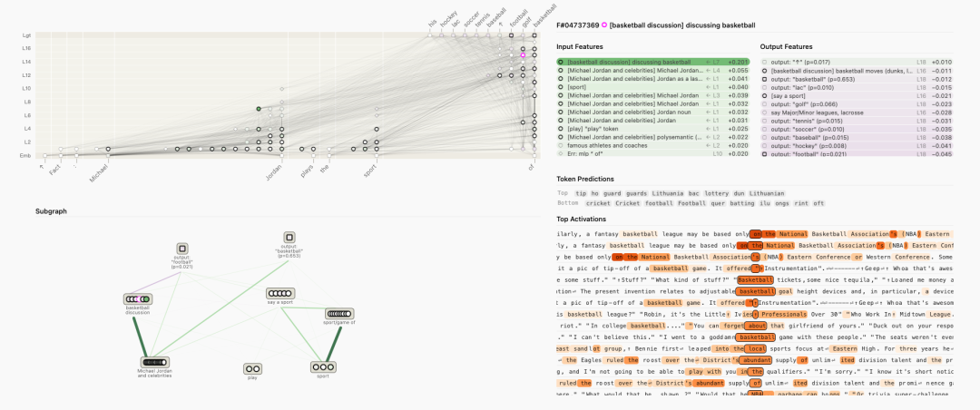Viewport: 980px width, 410px height.
Task: Toggle pin marker for 'famous athletes and coaches'
Action: (562, 145)
